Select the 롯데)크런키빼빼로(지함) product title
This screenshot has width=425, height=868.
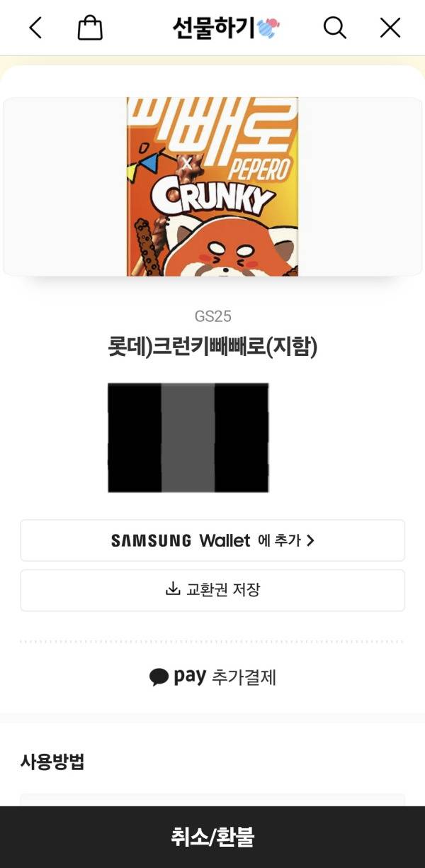212,347
